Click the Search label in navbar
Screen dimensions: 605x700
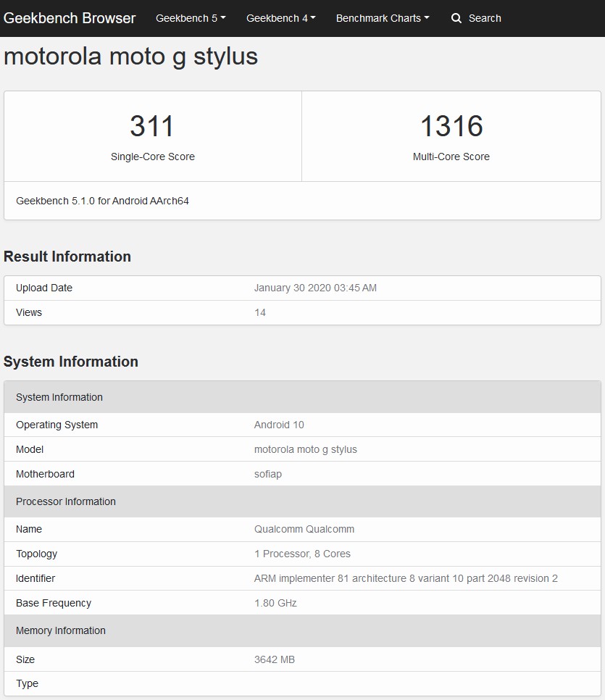[485, 18]
